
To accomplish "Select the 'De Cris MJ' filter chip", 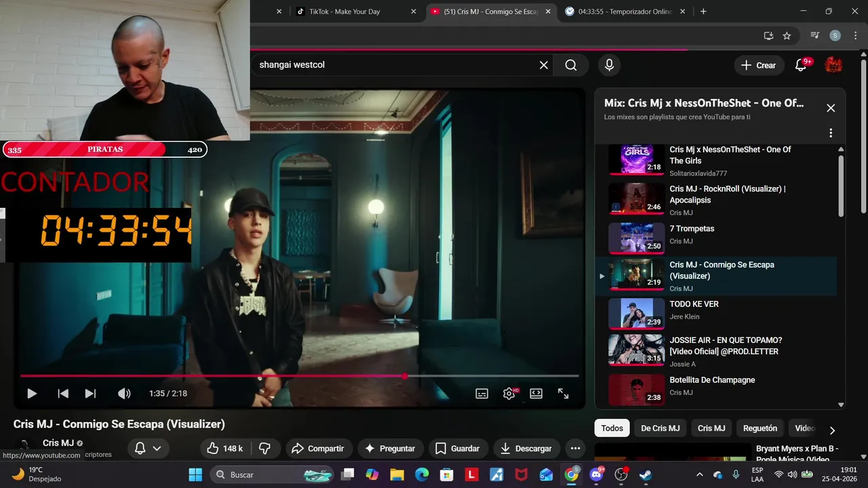I will [x=660, y=428].
